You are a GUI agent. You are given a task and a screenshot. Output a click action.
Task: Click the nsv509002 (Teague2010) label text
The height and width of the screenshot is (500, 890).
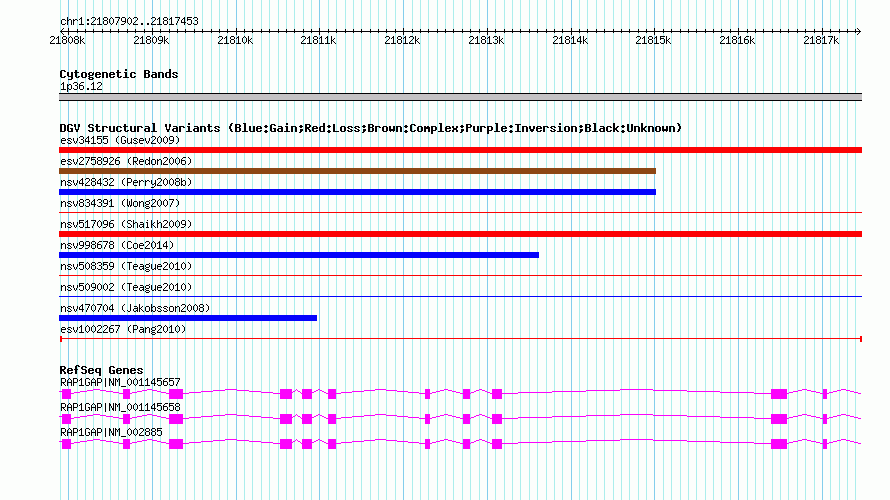[x=126, y=287]
